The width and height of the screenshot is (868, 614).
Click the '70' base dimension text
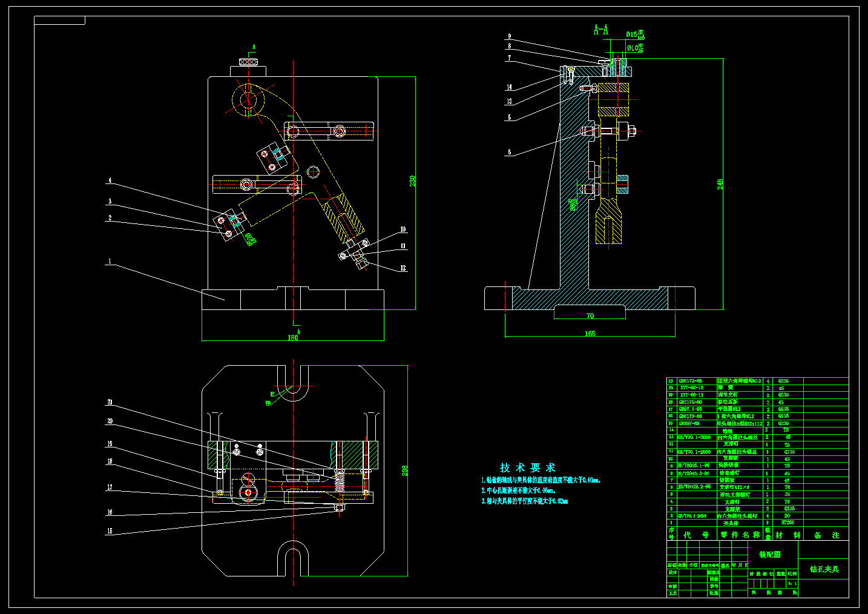(590, 315)
